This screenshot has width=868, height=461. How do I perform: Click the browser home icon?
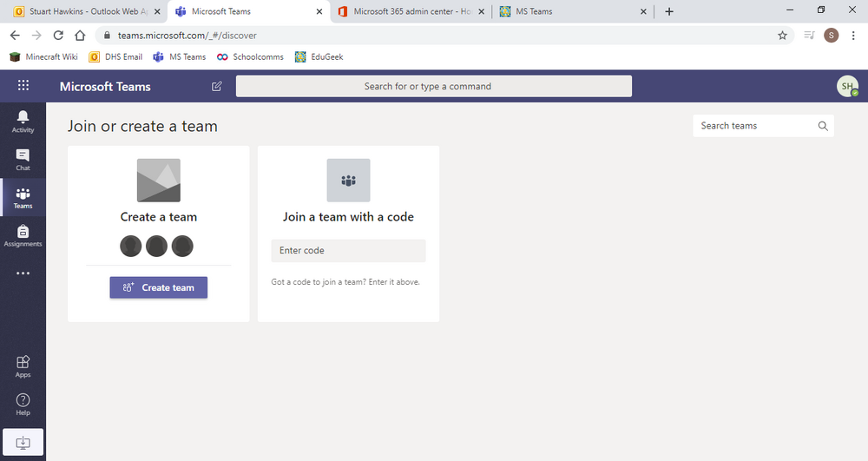tap(80, 36)
